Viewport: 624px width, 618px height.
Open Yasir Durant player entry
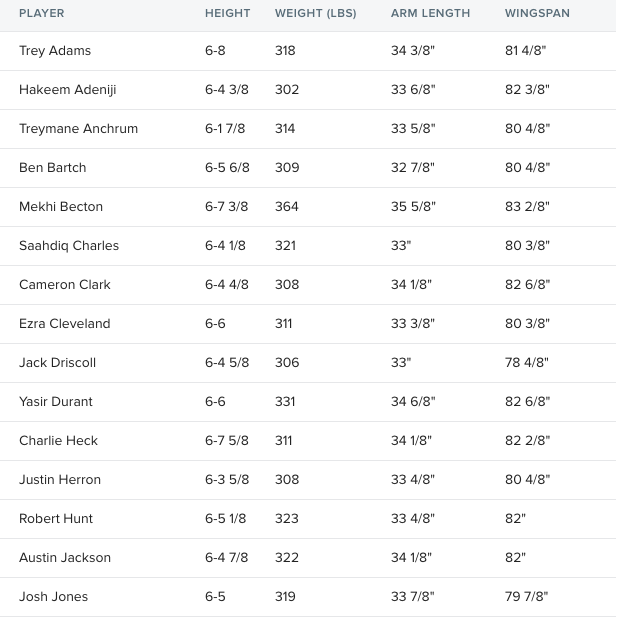tap(56, 402)
